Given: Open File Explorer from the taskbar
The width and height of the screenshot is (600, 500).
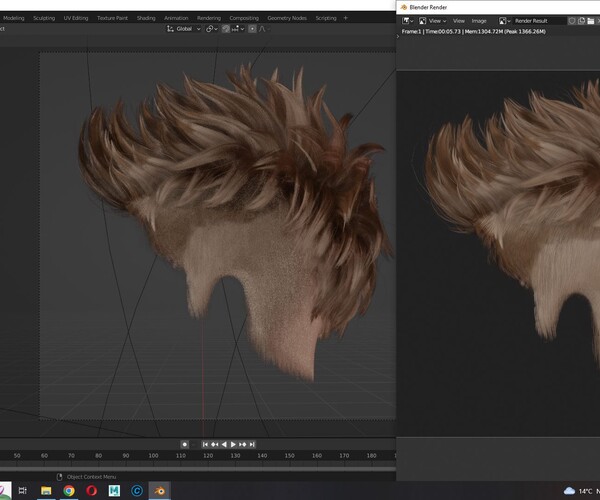Looking at the screenshot, I should pyautogui.click(x=46, y=490).
